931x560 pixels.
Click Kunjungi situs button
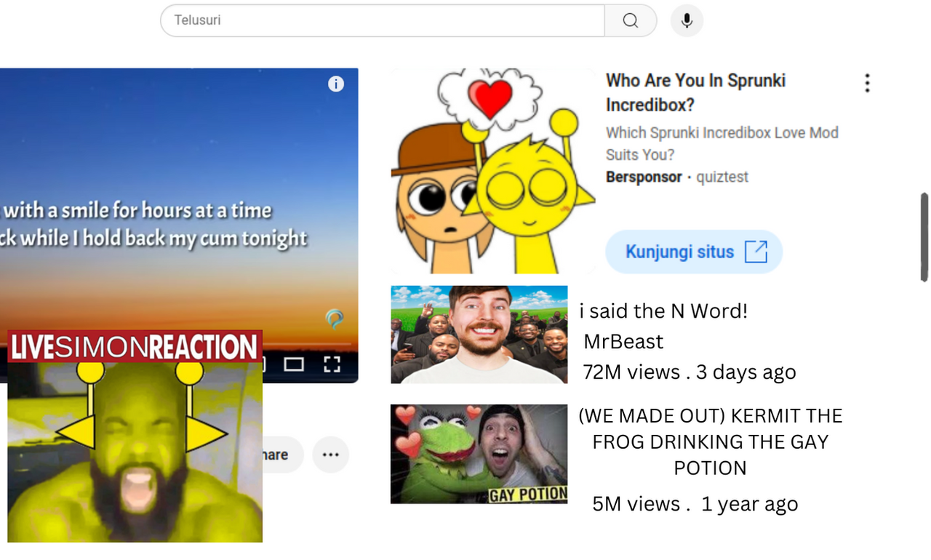[x=694, y=252]
